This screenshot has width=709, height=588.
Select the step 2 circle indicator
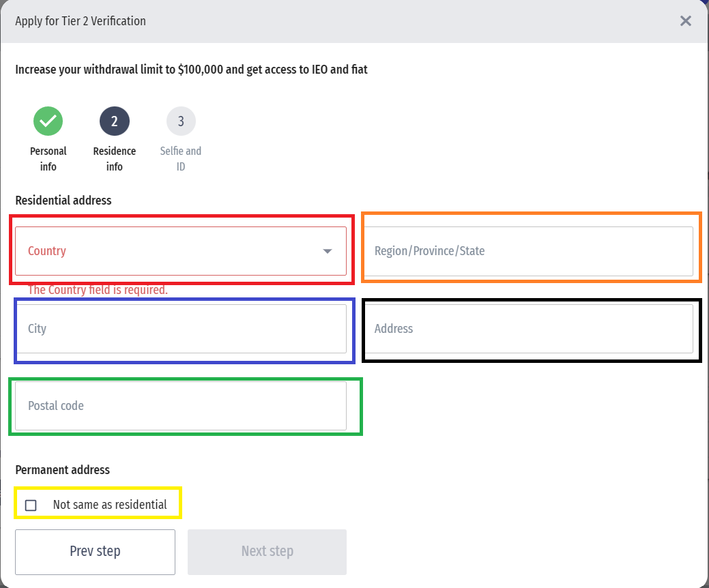tap(115, 121)
